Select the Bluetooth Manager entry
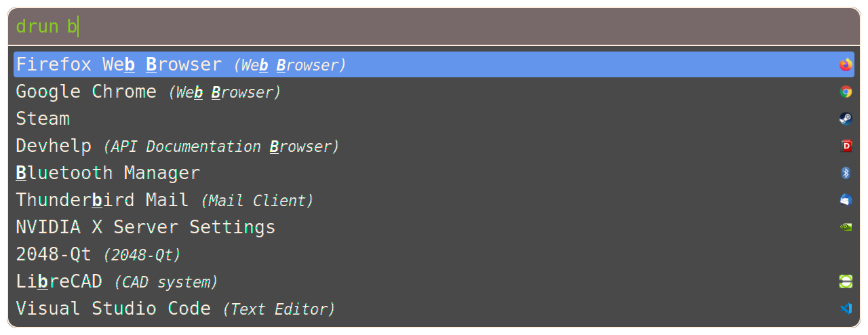 pos(108,173)
